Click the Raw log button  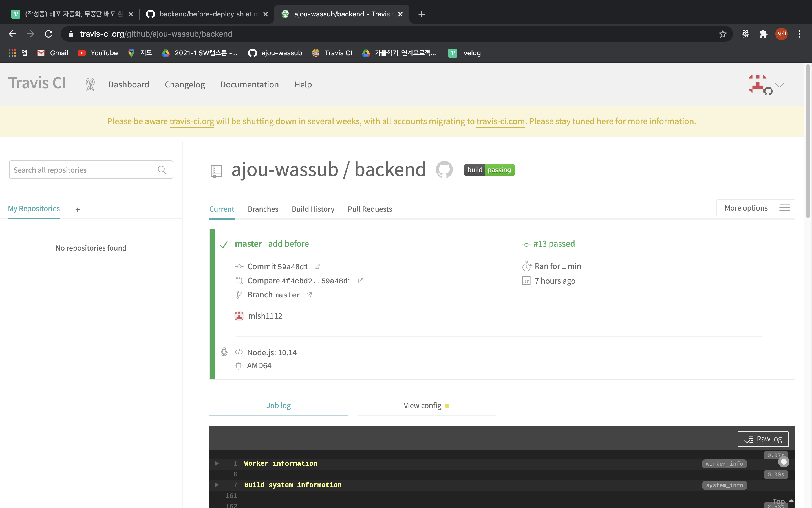tap(763, 439)
